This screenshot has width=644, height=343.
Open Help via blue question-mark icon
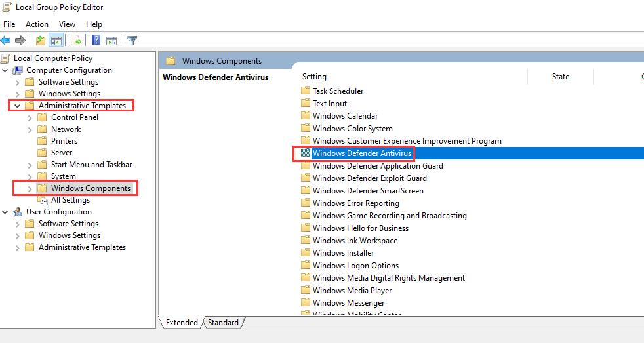click(96, 40)
